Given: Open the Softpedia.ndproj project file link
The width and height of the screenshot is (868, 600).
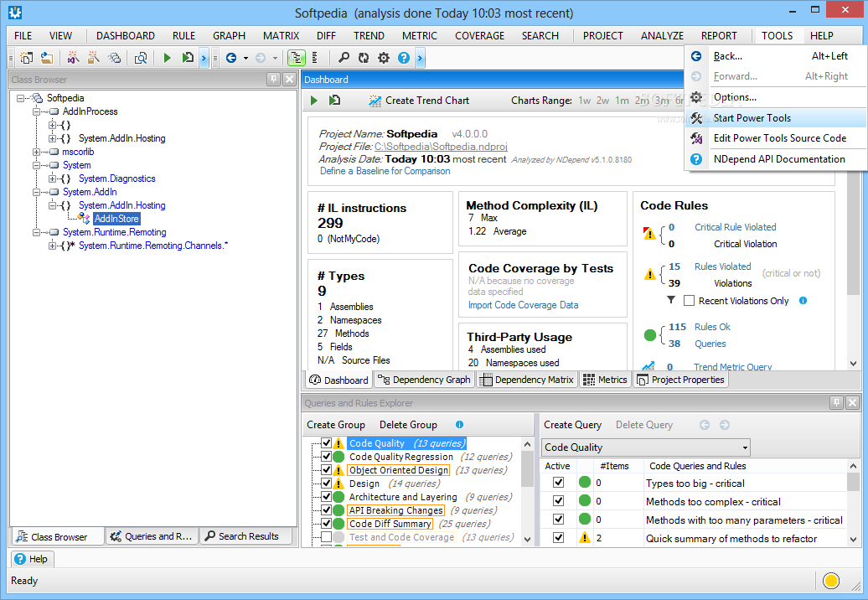Looking at the screenshot, I should [441, 147].
